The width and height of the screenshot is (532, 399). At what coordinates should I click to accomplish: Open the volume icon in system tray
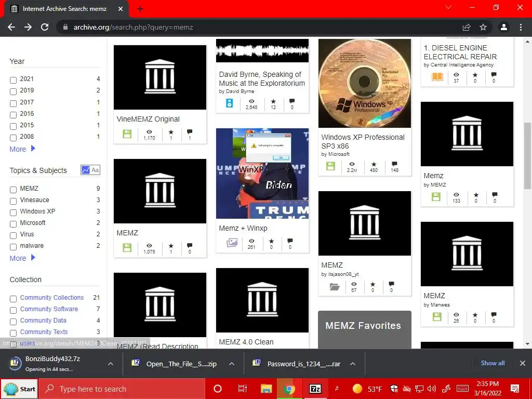tap(432, 389)
